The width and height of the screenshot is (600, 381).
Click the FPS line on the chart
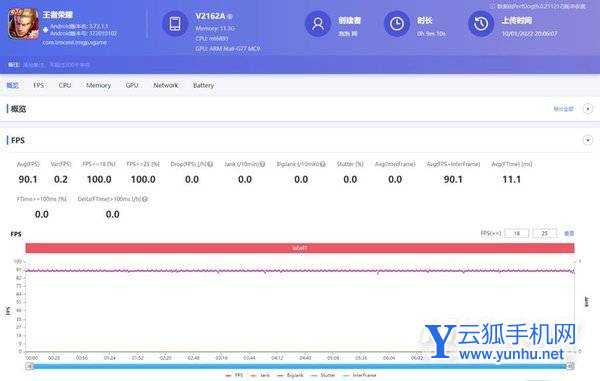[300, 271]
